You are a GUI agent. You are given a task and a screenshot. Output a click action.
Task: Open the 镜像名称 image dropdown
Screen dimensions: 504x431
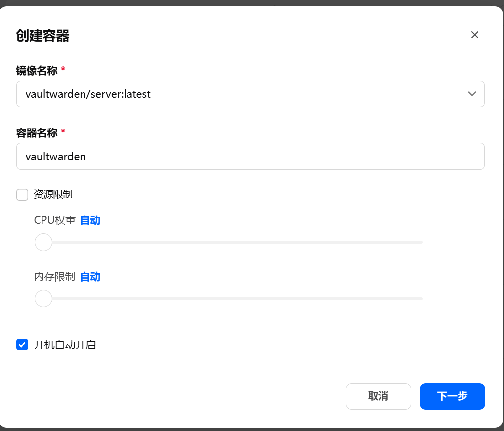[x=251, y=94]
